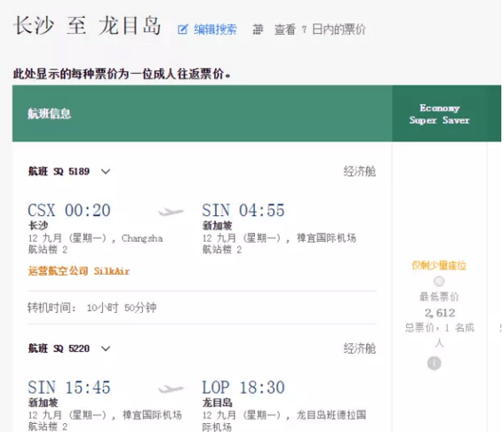Click the 运营航空公司 SilkAir text

click(79, 271)
